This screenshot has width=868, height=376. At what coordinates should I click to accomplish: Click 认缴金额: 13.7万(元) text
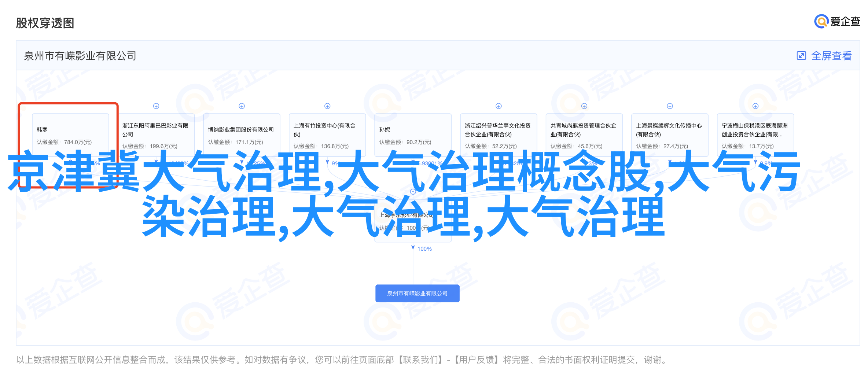[748, 146]
